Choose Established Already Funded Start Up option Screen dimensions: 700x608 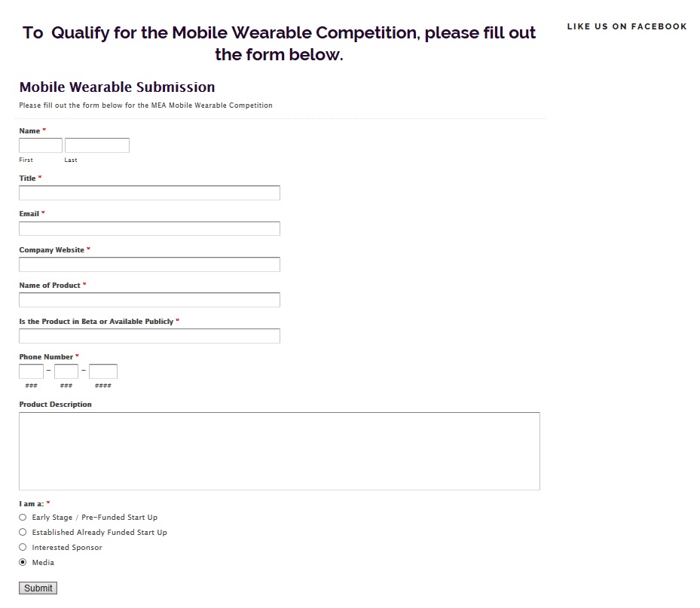[23, 533]
